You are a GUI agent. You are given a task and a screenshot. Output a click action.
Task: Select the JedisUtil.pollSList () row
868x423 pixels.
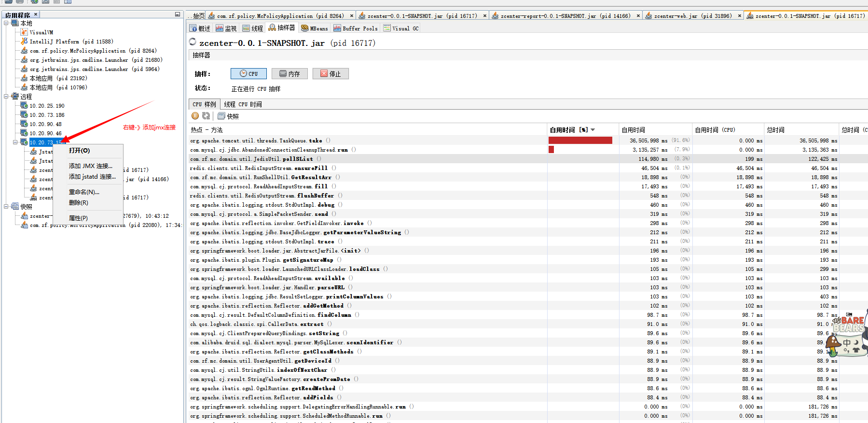[528, 159]
